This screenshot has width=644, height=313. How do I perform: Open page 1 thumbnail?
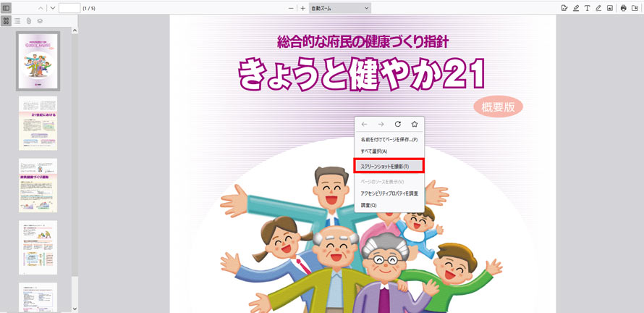38,61
